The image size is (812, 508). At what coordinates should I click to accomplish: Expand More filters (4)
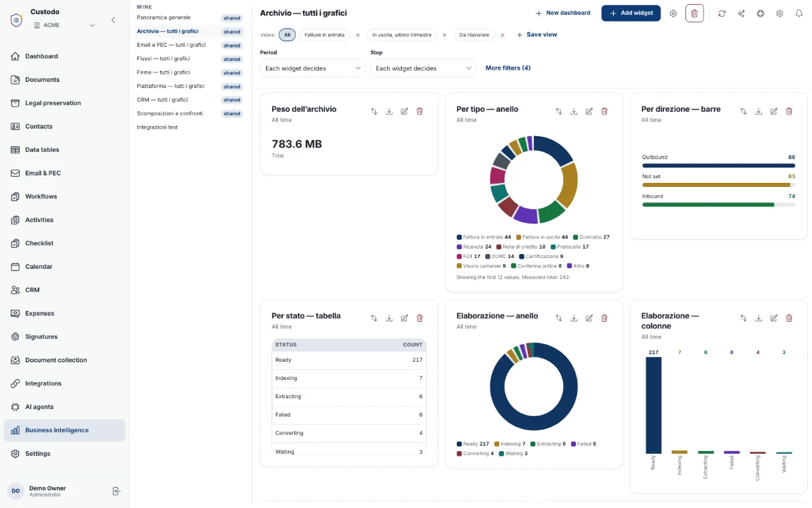508,68
